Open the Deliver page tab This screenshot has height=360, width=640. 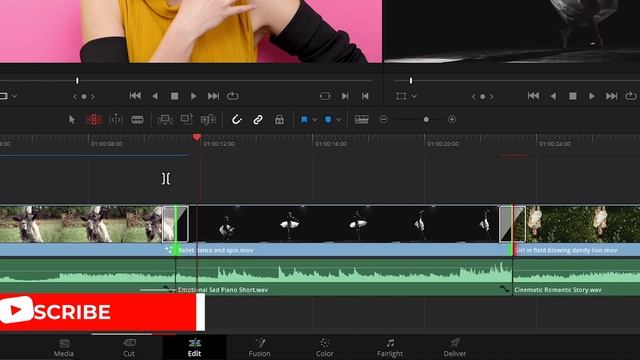point(455,347)
